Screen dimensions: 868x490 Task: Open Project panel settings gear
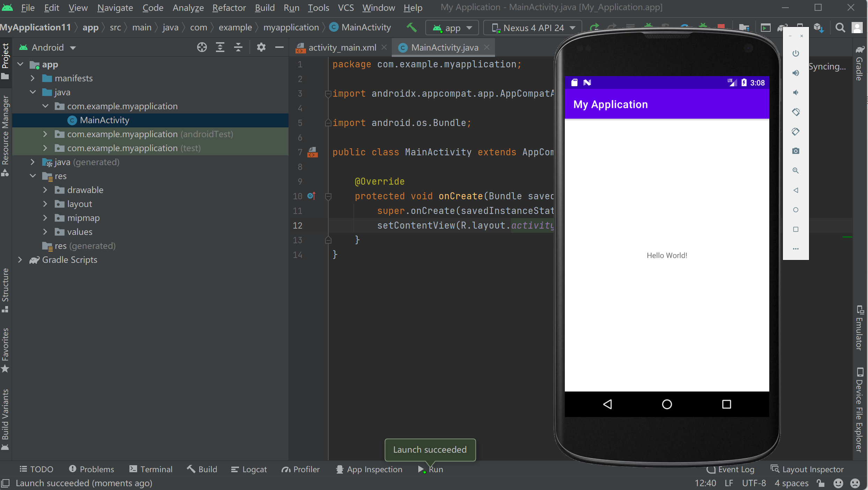261,47
